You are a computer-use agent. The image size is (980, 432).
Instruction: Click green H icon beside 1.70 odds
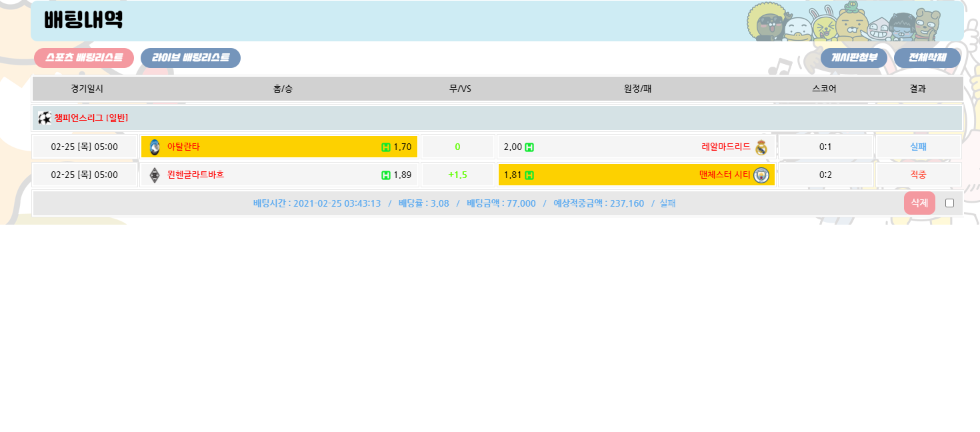[385, 147]
